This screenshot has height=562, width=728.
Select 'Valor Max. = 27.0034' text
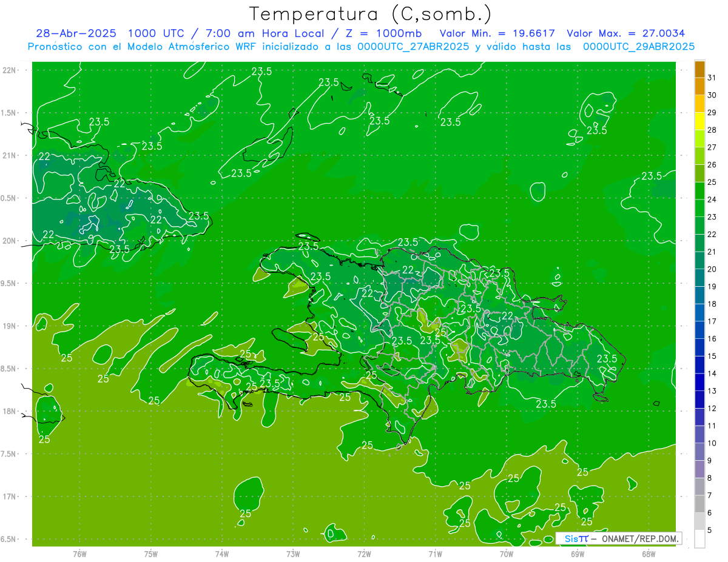[626, 33]
